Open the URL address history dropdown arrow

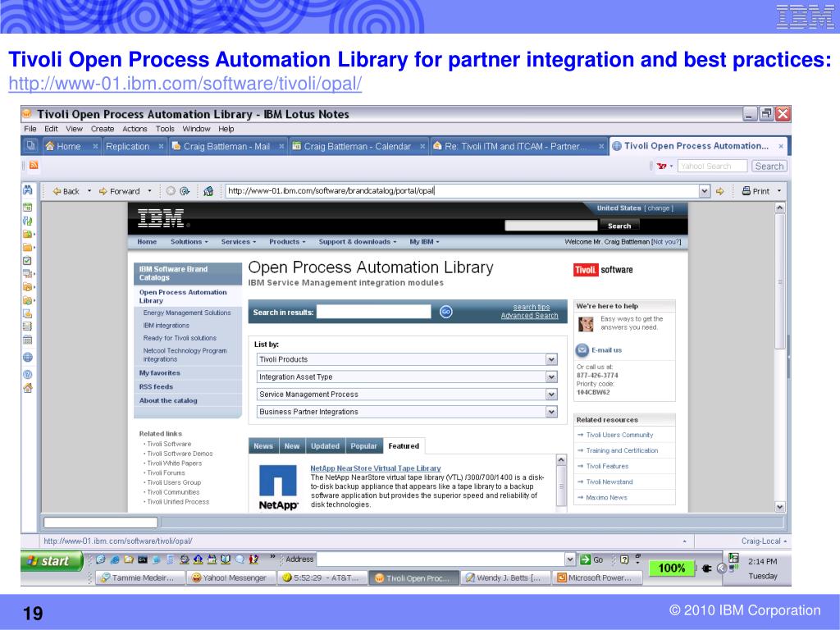click(705, 190)
